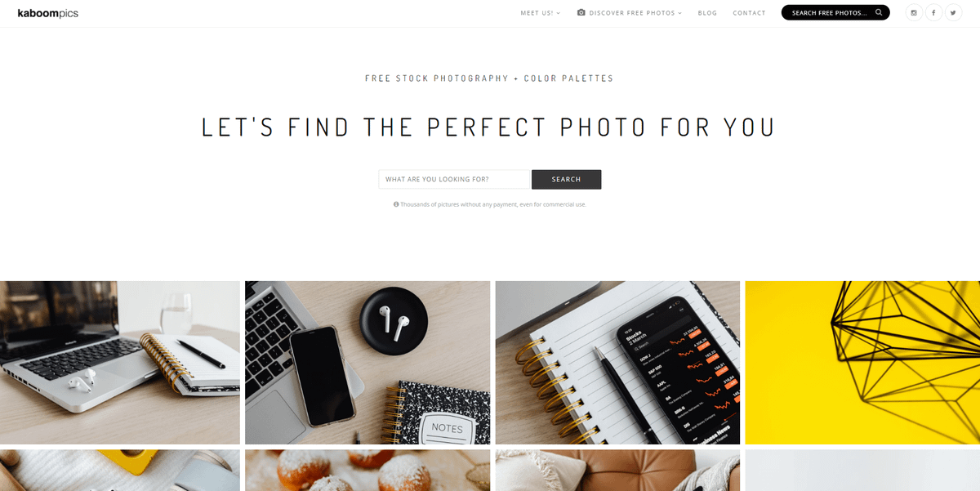Click the magnifier icon in header search

pyautogui.click(x=879, y=12)
